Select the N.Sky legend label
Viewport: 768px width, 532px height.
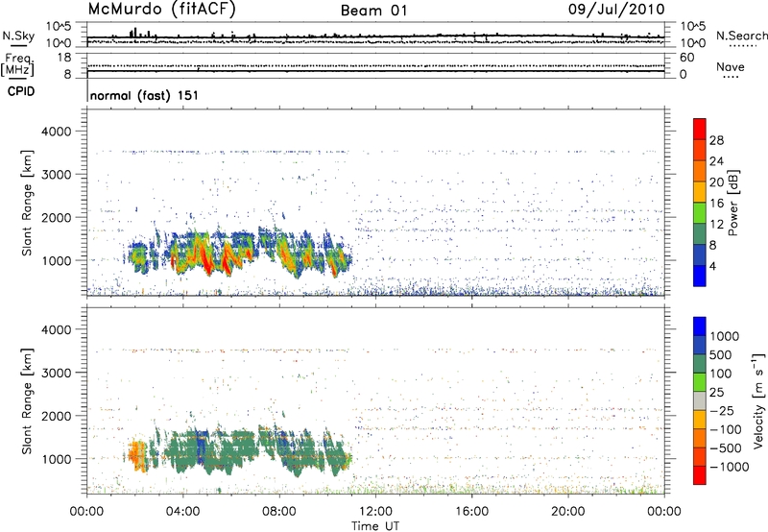pos(18,36)
